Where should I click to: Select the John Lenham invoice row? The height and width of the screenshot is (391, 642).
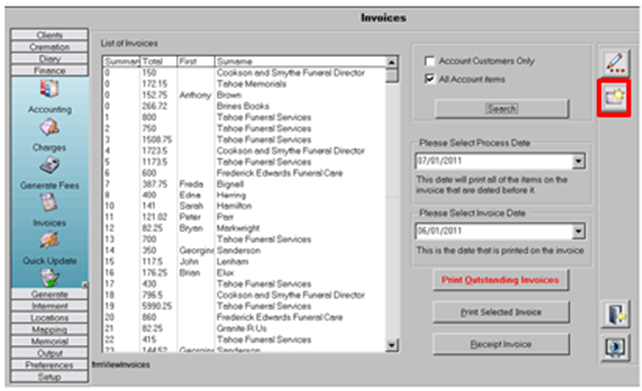tap(244, 262)
